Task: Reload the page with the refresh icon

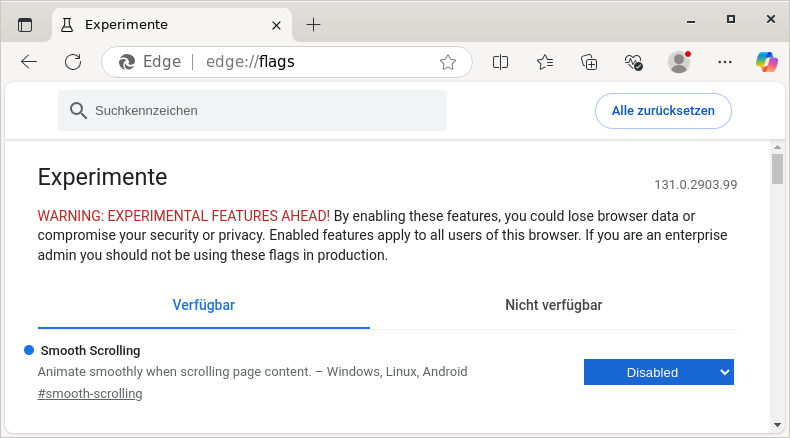Action: 73,62
